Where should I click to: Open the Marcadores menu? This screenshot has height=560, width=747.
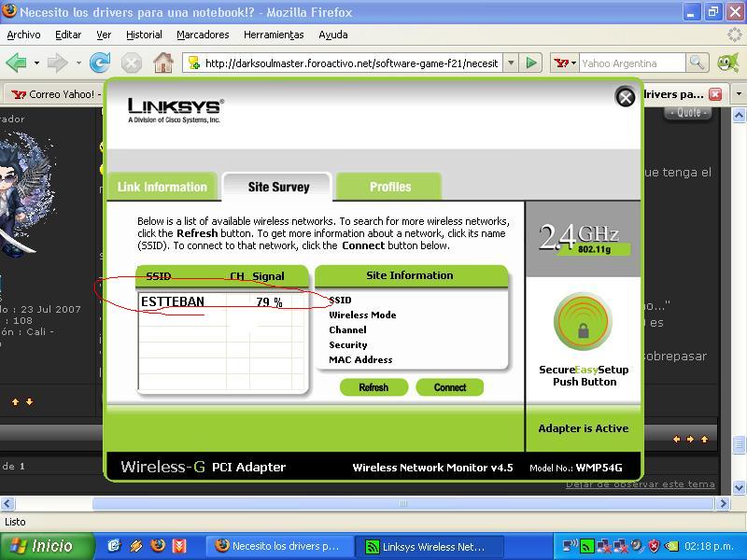[203, 35]
